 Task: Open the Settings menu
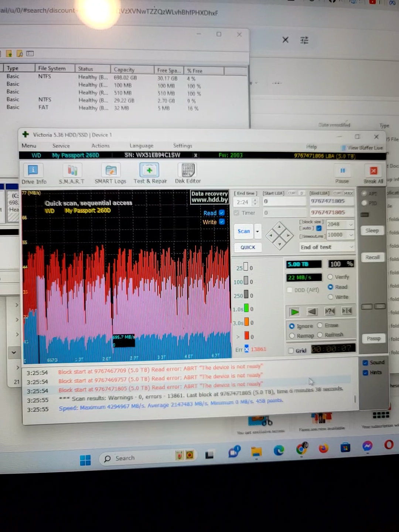(183, 146)
